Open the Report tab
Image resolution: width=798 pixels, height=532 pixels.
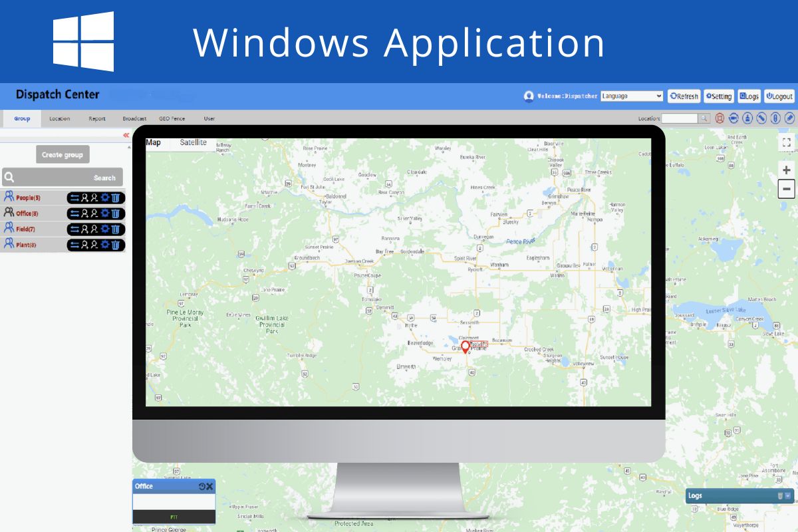point(97,118)
